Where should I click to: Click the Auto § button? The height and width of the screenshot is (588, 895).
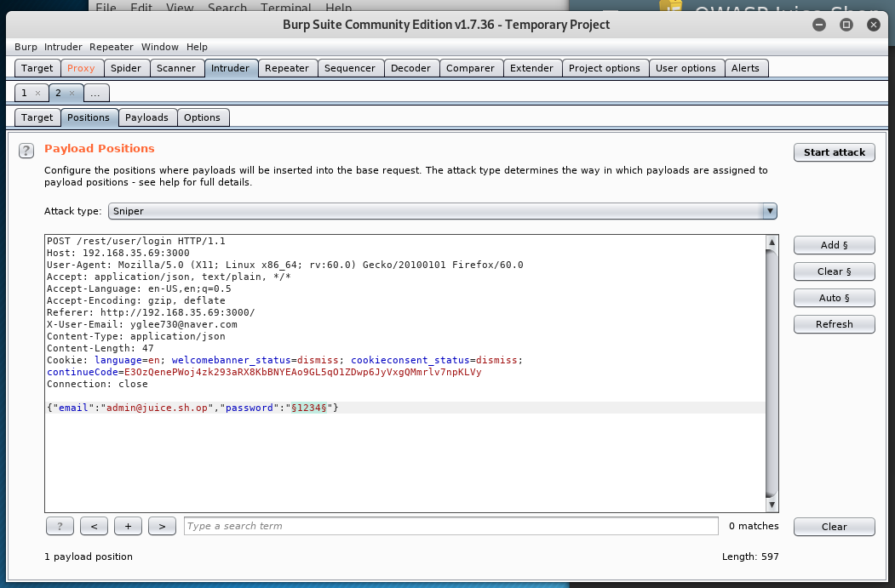click(x=835, y=298)
